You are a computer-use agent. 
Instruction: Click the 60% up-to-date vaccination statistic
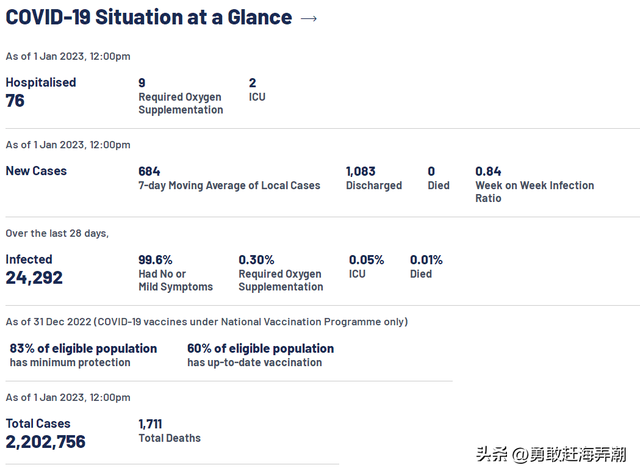260,349
